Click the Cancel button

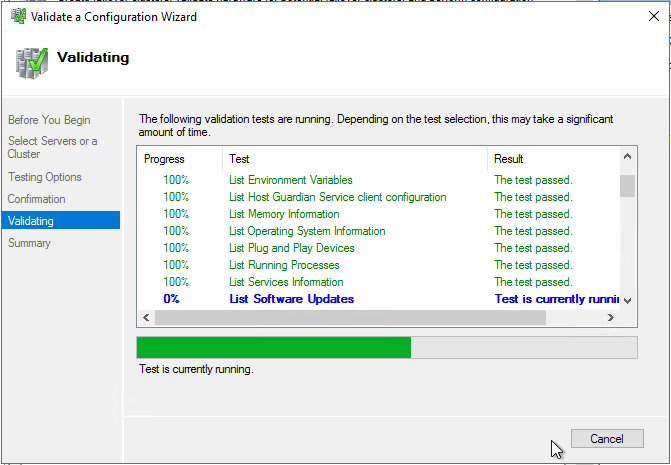pyautogui.click(x=607, y=438)
